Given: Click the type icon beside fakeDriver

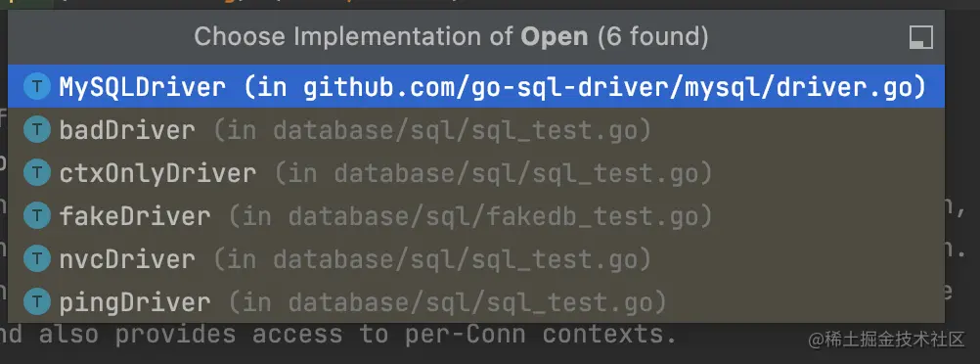Looking at the screenshot, I should [37, 216].
